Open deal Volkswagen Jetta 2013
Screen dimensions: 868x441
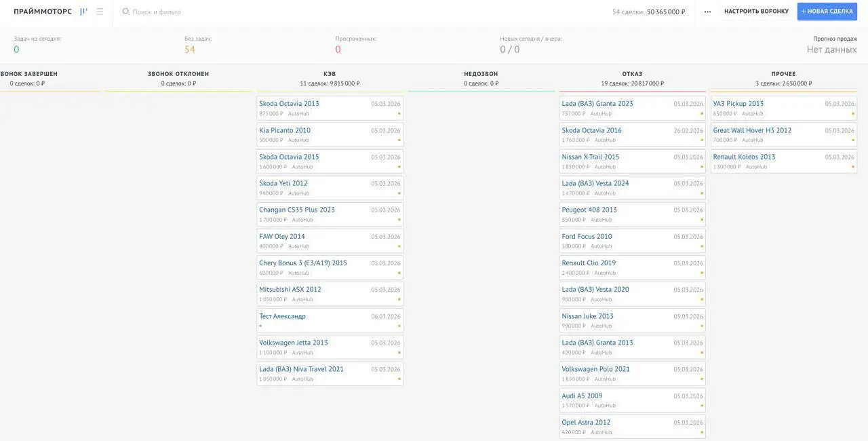[294, 343]
